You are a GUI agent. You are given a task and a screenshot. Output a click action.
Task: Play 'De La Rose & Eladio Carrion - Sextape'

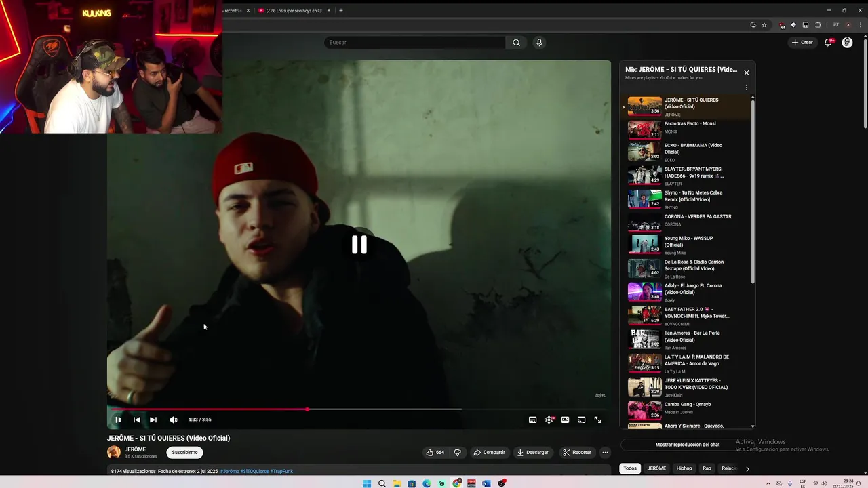click(x=686, y=268)
